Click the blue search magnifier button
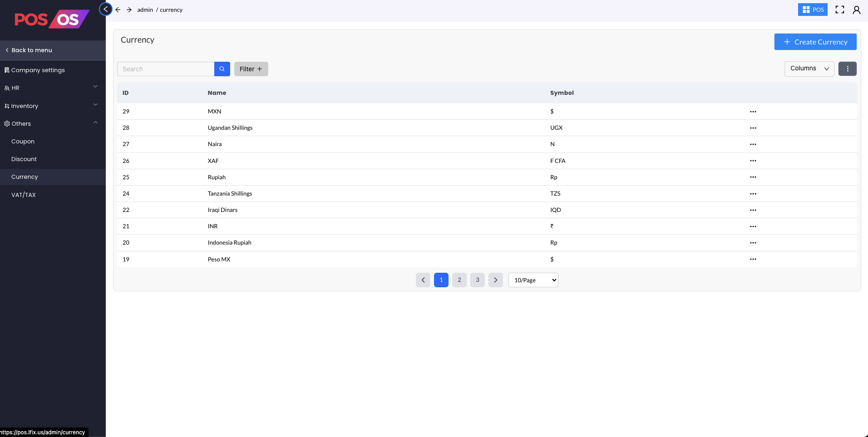 pos(222,69)
